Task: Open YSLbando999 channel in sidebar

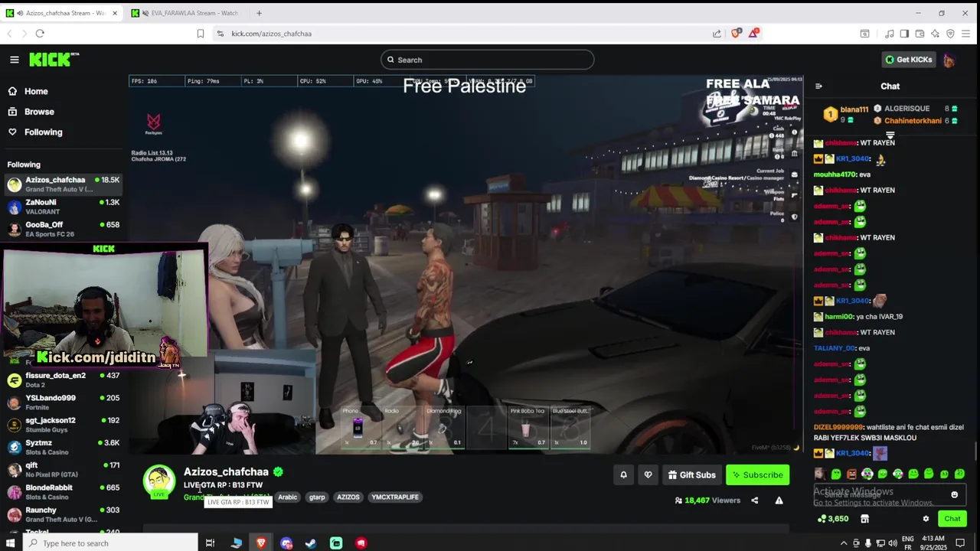Action: tap(63, 402)
